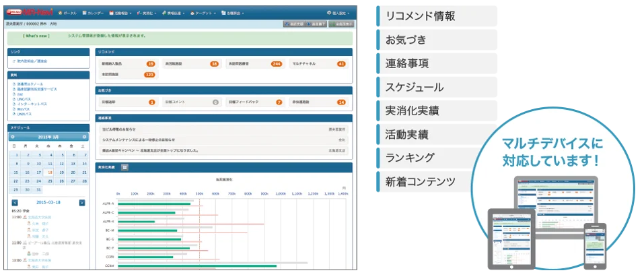Click the tablet device thumbnail
The height and width of the screenshot is (279, 644).
[x=511, y=239]
